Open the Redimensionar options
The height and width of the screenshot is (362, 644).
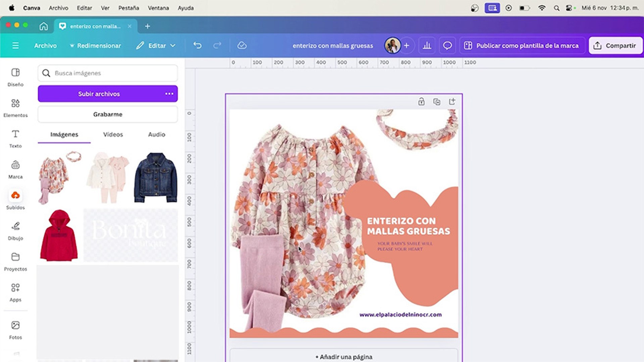(95, 46)
